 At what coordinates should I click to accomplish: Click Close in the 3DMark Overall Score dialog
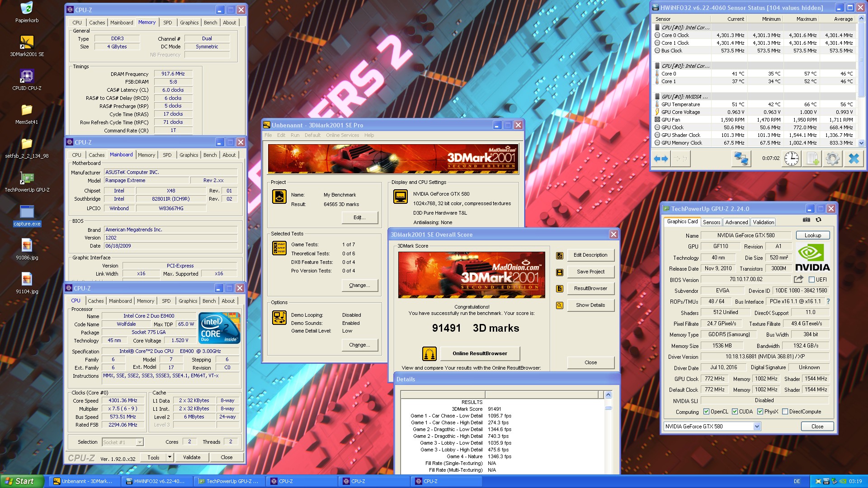click(590, 362)
